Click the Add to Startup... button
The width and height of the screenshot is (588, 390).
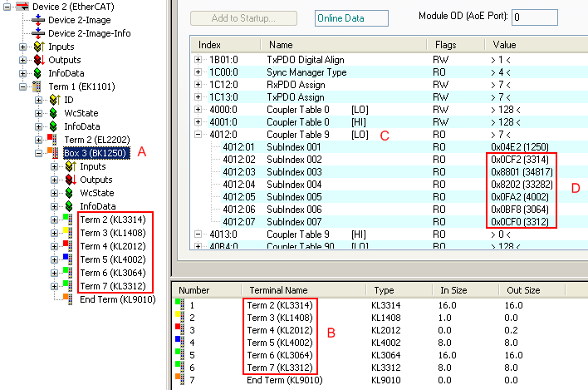[x=243, y=18]
